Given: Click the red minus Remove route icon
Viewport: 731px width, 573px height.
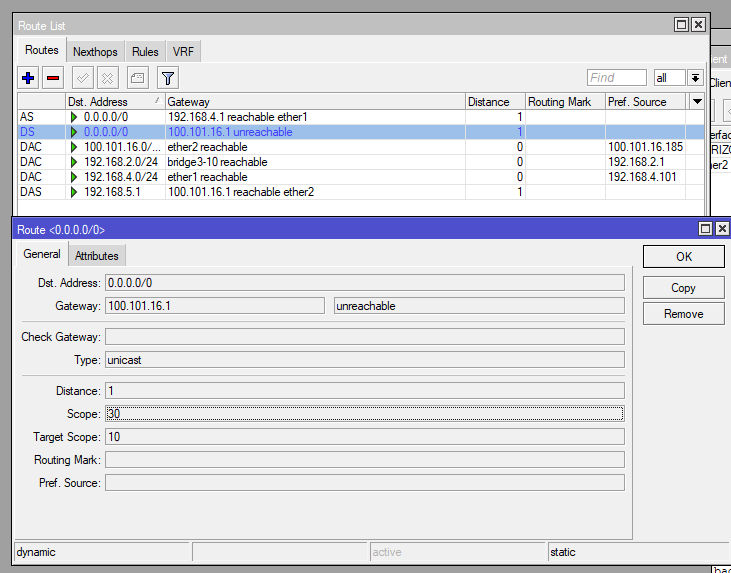Looking at the screenshot, I should tap(53, 77).
